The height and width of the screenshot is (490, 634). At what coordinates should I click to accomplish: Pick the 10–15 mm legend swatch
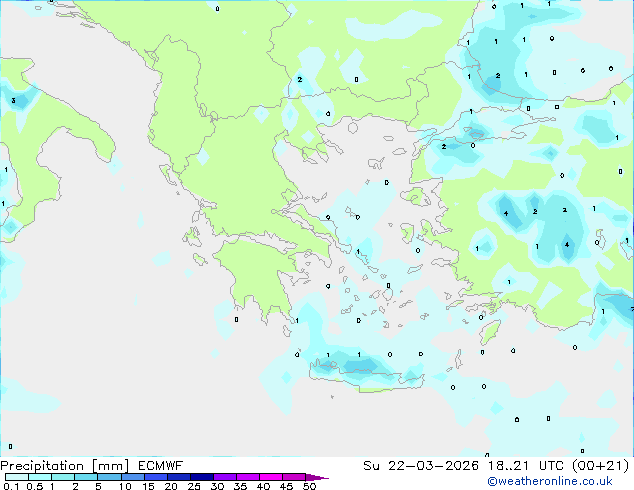click(132, 477)
